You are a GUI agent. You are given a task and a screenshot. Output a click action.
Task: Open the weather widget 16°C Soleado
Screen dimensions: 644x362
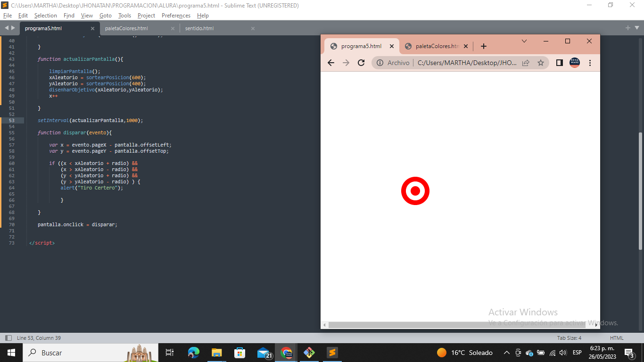coord(465,353)
